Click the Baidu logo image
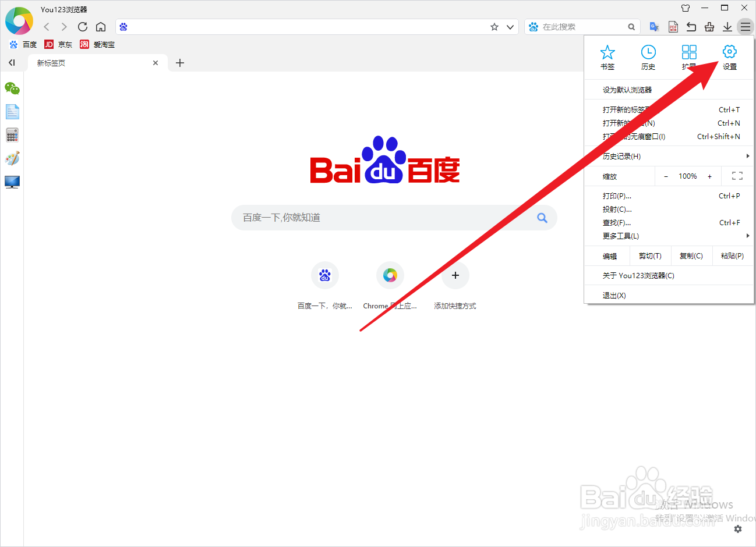 click(385, 160)
